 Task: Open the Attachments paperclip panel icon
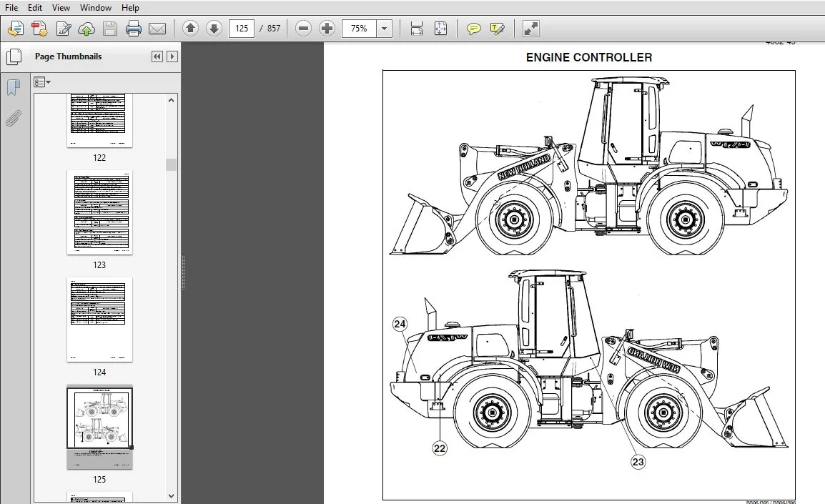[x=13, y=119]
